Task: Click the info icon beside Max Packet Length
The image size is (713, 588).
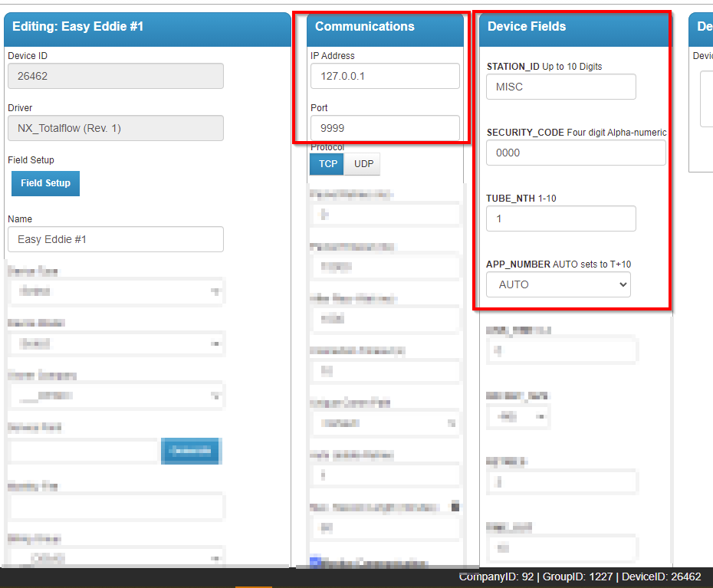Action: (456, 506)
